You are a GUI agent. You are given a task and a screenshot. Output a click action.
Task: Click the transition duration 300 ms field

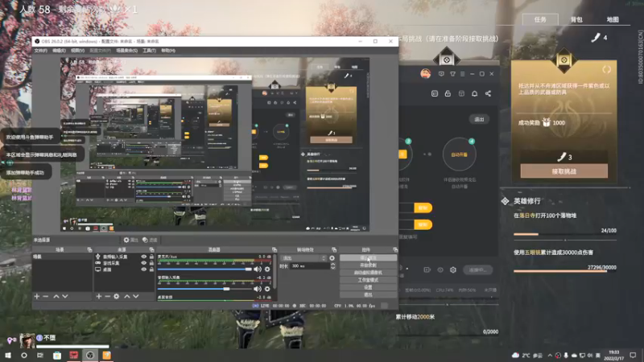310,266
